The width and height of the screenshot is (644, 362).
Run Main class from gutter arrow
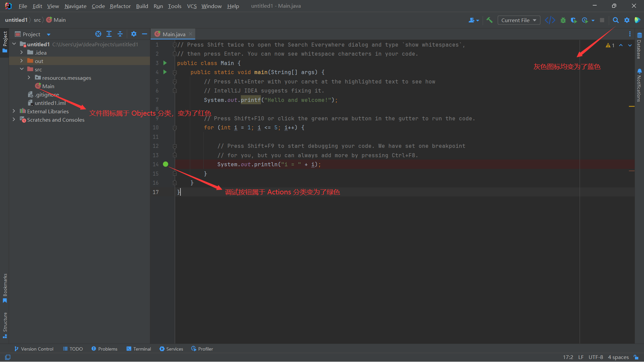point(165,63)
